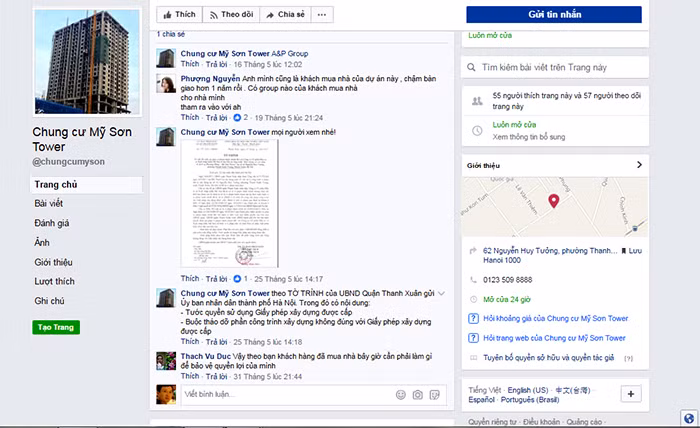Click the green Tạo Trang button

[x=56, y=327]
